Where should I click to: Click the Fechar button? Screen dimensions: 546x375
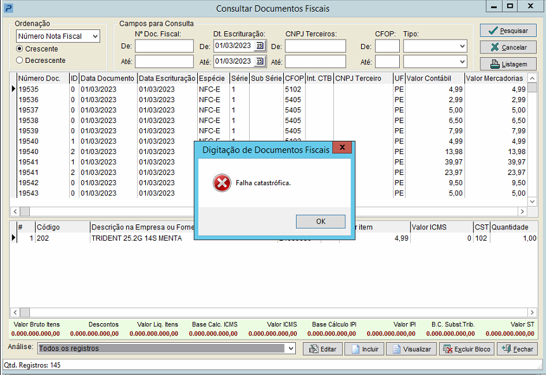[x=517, y=349]
